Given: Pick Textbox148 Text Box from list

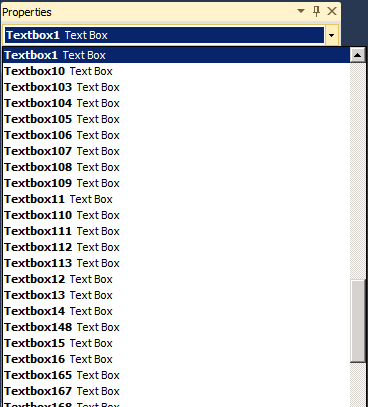Looking at the screenshot, I should coord(176,327).
